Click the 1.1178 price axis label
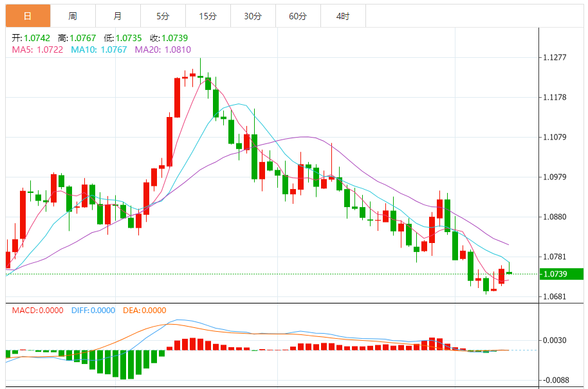Image resolution: width=588 pixels, height=389 pixels. coord(555,98)
